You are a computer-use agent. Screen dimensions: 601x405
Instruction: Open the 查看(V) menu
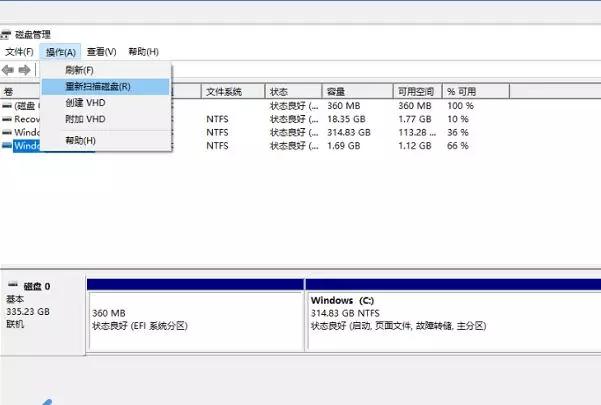[101, 52]
